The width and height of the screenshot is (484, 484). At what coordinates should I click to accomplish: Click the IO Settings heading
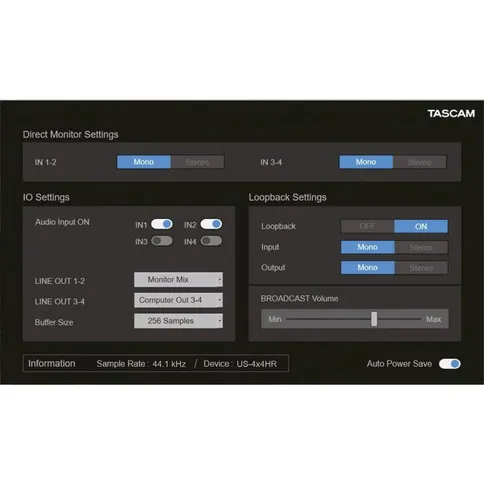tap(46, 197)
